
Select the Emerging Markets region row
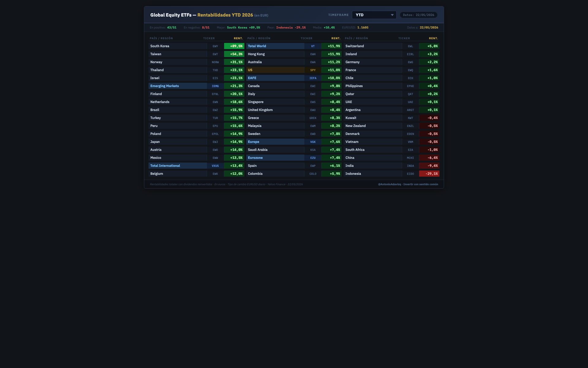coord(178,86)
